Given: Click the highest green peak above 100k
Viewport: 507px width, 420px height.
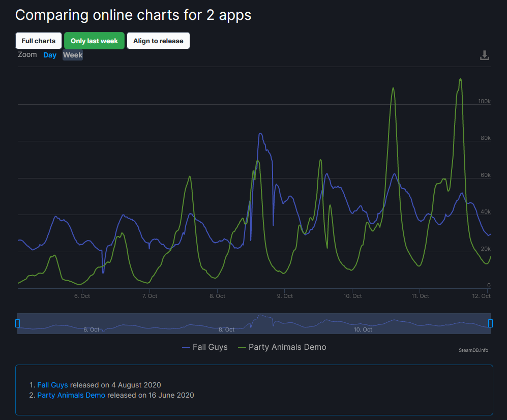Looking at the screenshot, I should coord(460,79).
